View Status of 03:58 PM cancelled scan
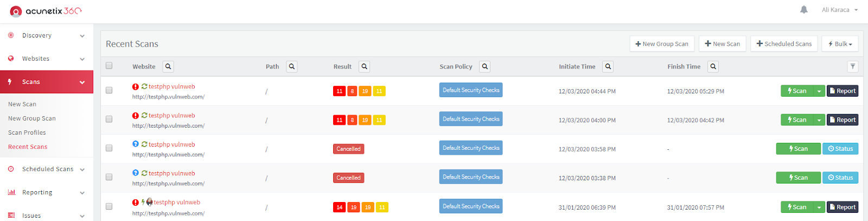 point(840,149)
